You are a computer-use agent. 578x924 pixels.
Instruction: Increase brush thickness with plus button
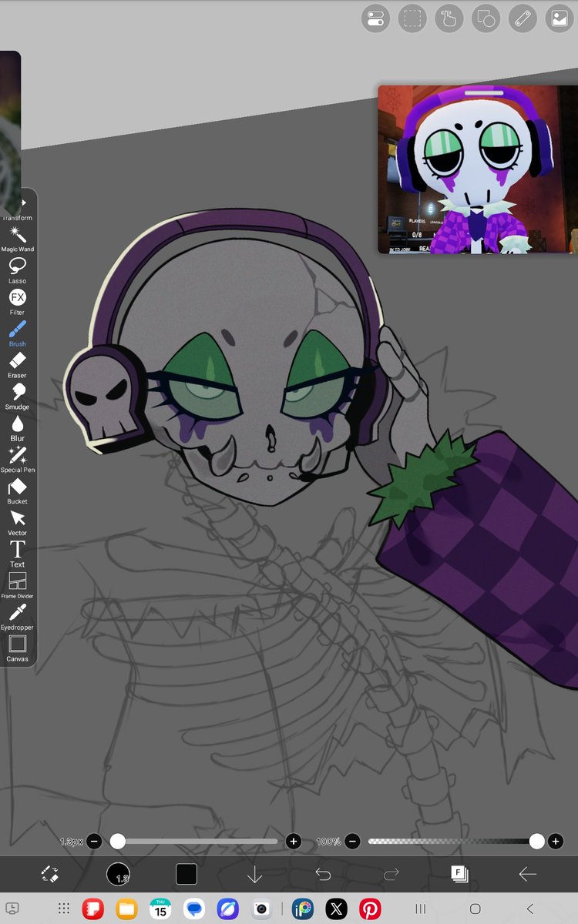coord(293,842)
